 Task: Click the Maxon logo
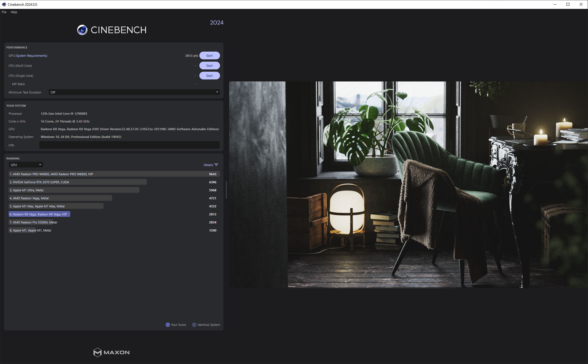point(111,352)
